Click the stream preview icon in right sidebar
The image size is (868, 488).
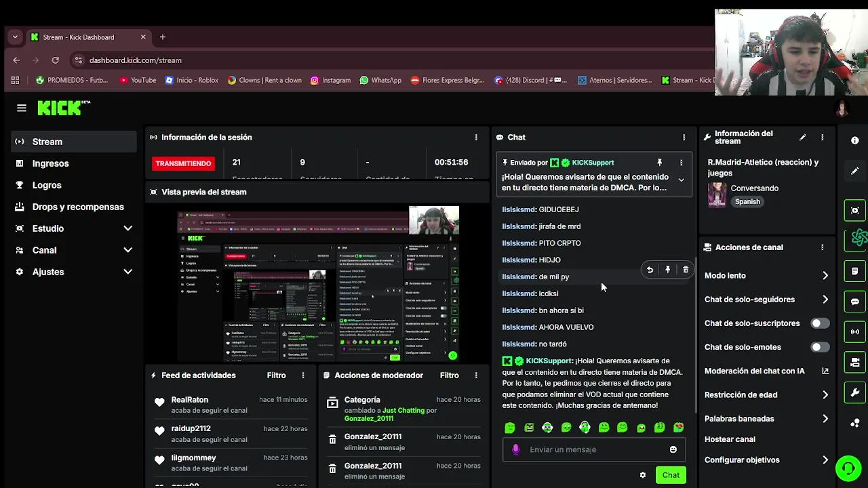(855, 210)
